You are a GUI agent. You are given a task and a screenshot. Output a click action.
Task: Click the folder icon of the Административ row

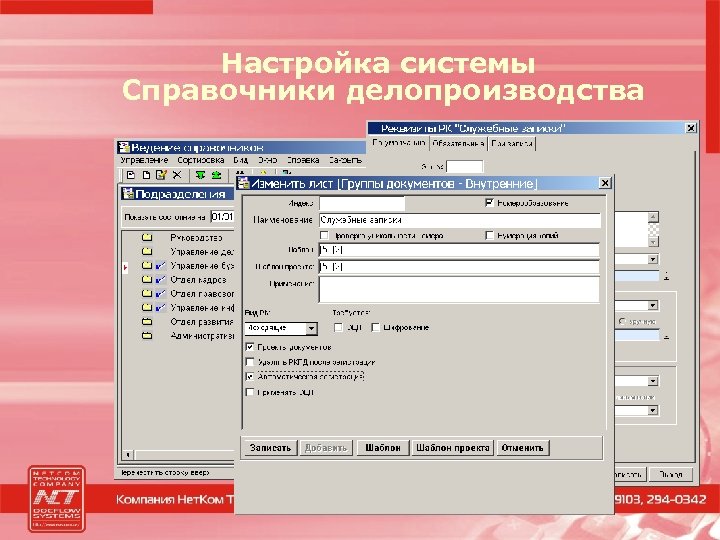(147, 336)
